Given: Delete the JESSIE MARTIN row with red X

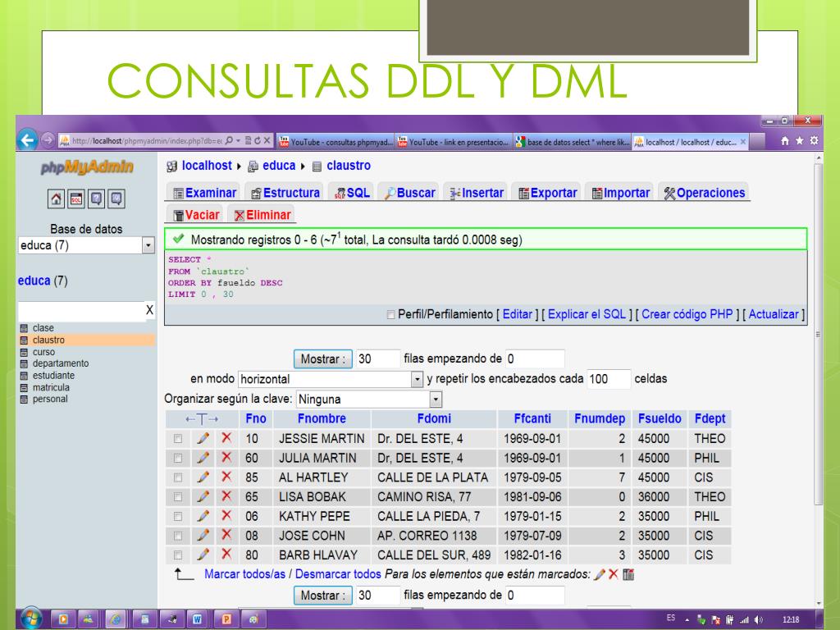Looking at the screenshot, I should click(226, 438).
